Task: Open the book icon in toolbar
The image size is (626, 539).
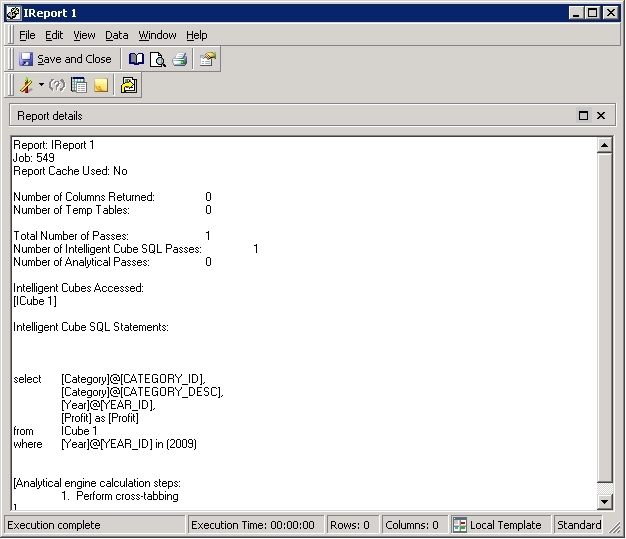Action: (136, 59)
